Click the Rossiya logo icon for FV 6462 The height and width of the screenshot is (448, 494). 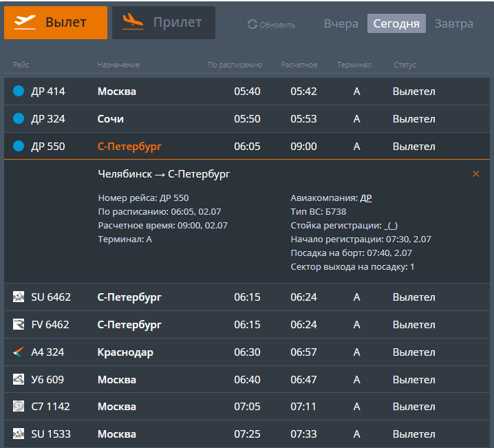click(x=19, y=324)
